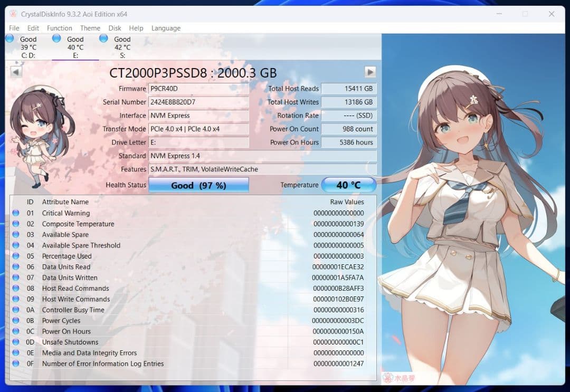Open the File menu
The width and height of the screenshot is (570, 392).
14,28
